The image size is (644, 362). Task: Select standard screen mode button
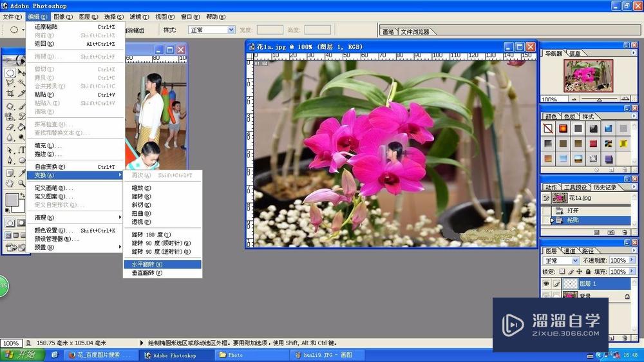(8, 236)
